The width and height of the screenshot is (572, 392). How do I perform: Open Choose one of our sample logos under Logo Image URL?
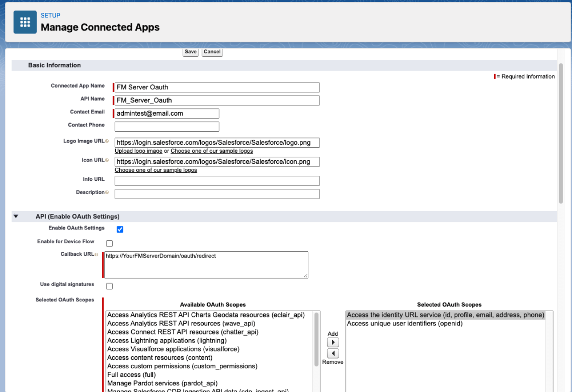(x=212, y=151)
